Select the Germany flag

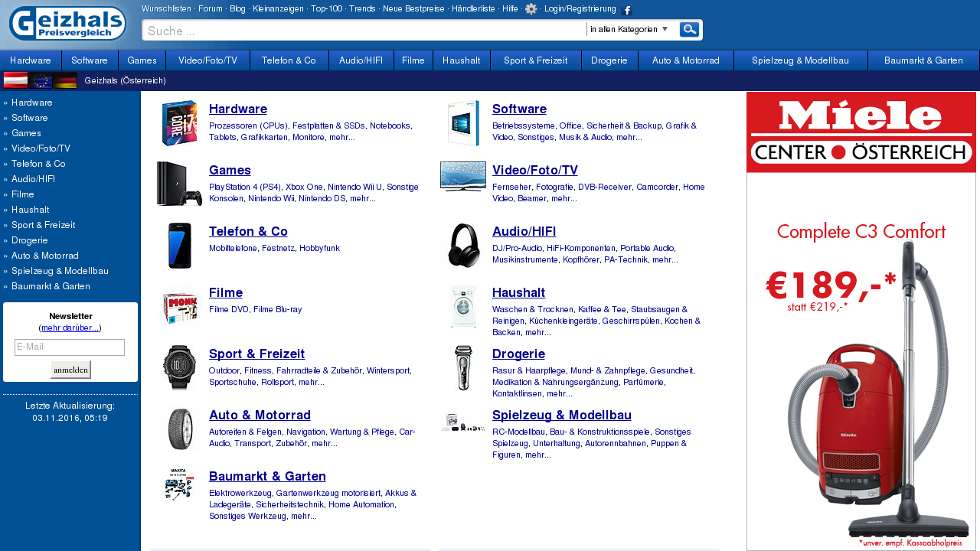(65, 80)
